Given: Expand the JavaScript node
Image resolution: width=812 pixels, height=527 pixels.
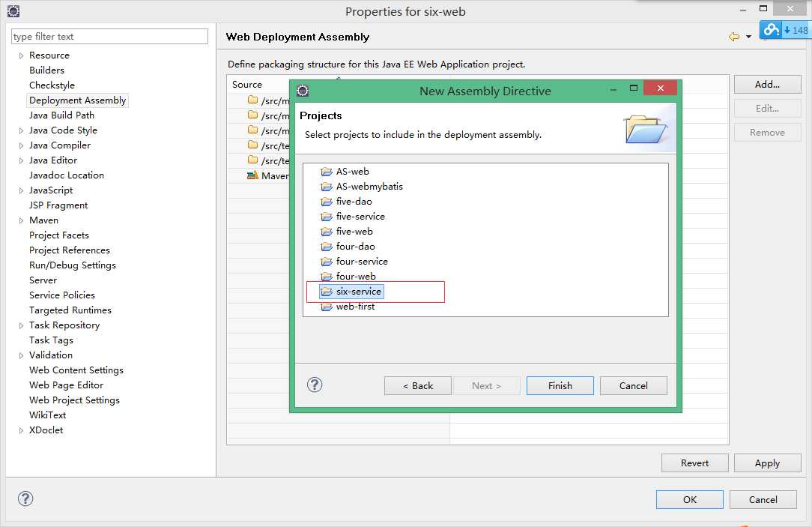Looking at the screenshot, I should [21, 190].
